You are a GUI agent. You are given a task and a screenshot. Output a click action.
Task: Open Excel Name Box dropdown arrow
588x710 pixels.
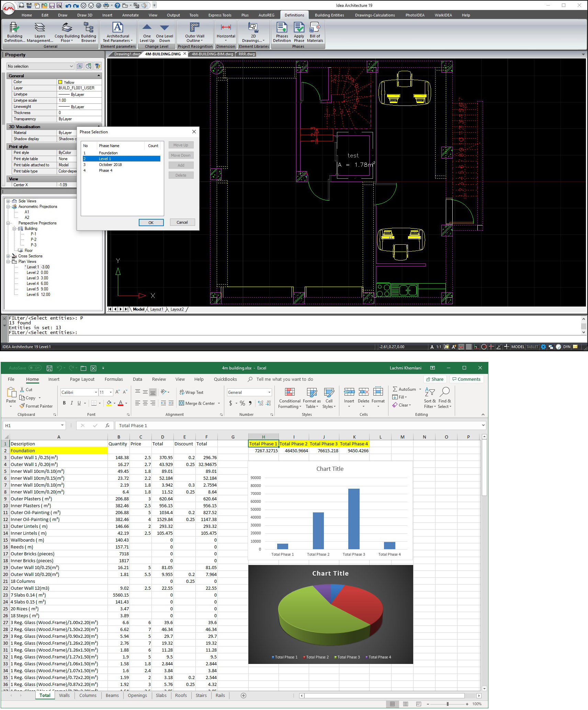click(62, 425)
